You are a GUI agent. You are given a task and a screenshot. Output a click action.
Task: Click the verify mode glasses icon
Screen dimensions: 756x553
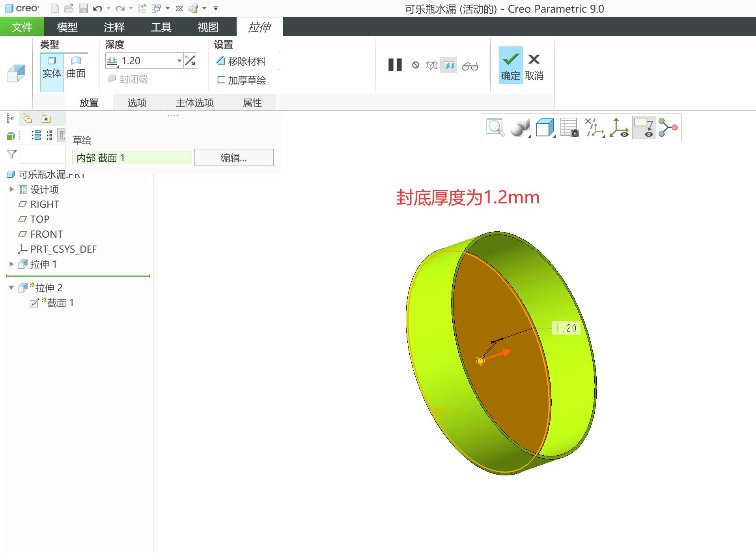coord(470,66)
